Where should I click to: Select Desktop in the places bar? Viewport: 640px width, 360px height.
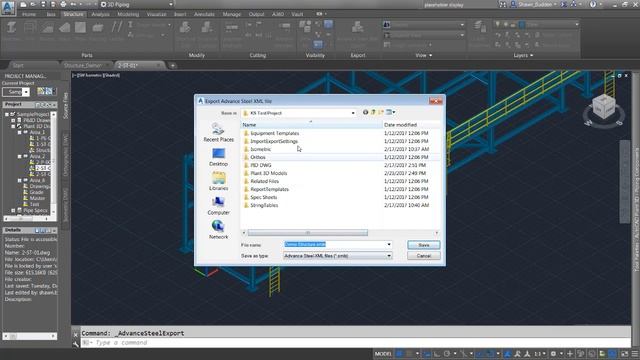pyautogui.click(x=218, y=157)
